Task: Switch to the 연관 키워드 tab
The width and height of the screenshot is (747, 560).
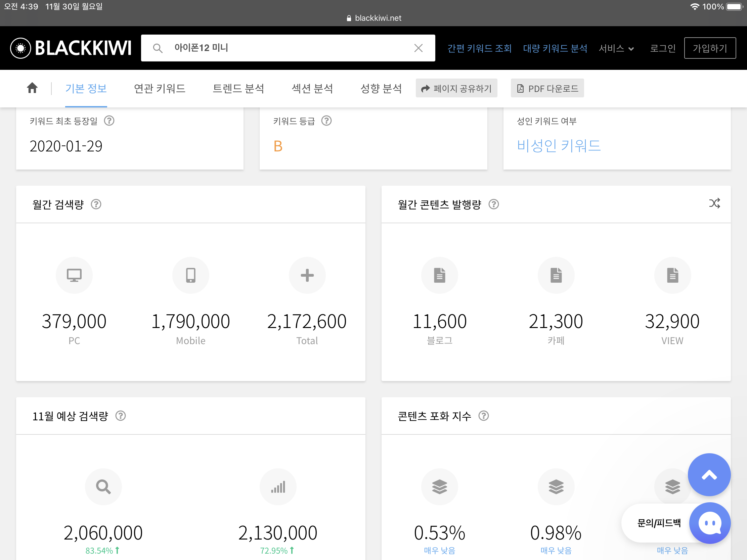Action: (160, 88)
